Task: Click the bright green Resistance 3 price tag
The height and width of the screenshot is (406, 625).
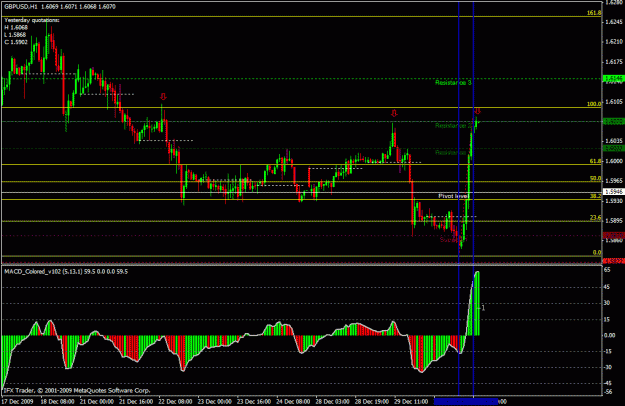Action: (x=614, y=78)
